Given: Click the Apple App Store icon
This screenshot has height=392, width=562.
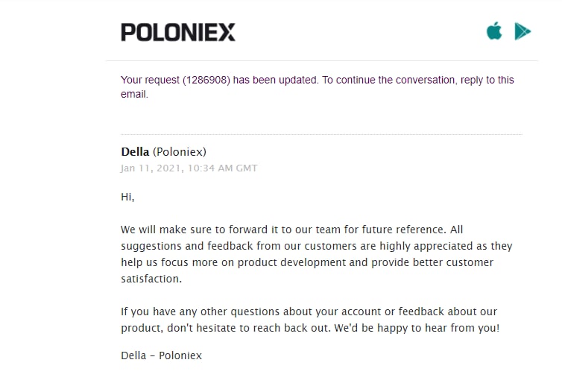Looking at the screenshot, I should pyautogui.click(x=494, y=31).
